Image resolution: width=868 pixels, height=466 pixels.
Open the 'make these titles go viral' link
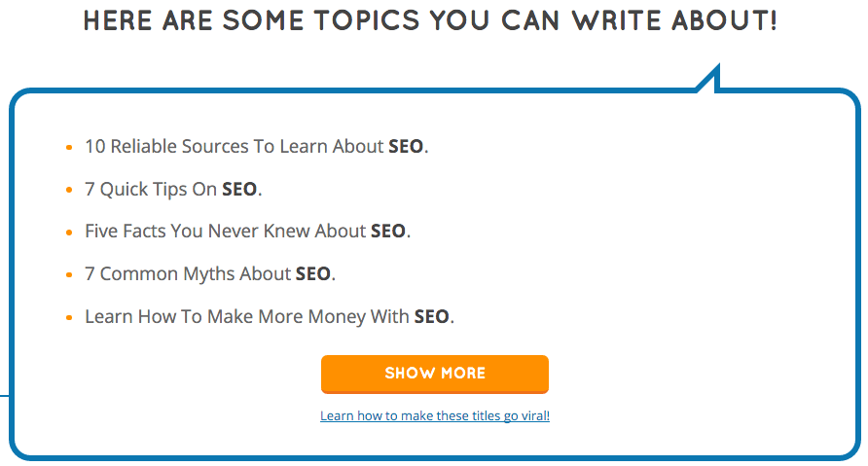(434, 416)
